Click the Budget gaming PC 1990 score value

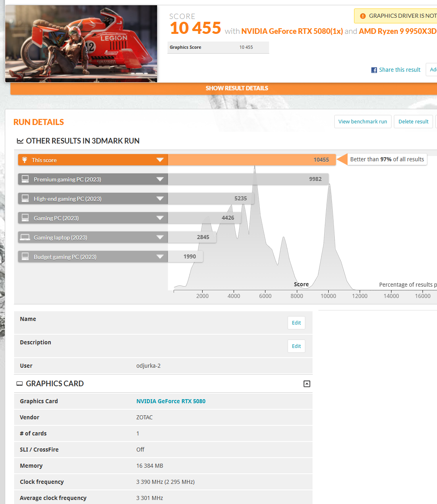pyautogui.click(x=190, y=256)
